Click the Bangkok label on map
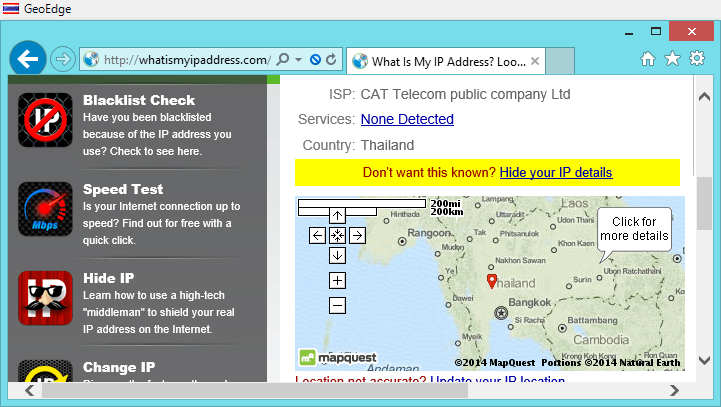Screen dimensions: 721x407 tap(530, 302)
